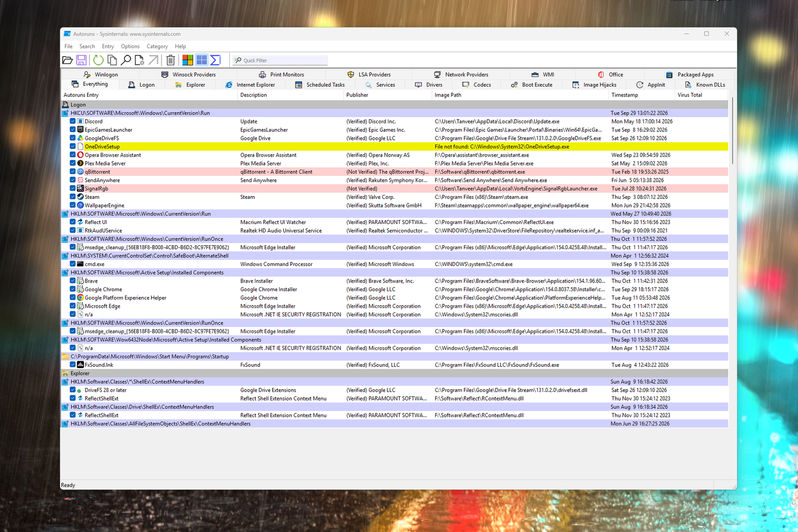Image resolution: width=798 pixels, height=532 pixels.
Task: Open the Category menu
Action: click(x=157, y=46)
